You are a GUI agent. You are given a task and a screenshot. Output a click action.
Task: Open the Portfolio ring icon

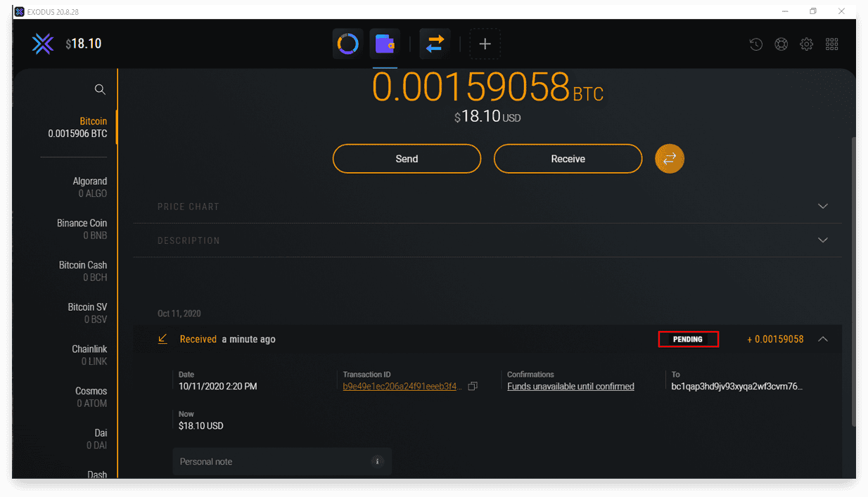(348, 44)
